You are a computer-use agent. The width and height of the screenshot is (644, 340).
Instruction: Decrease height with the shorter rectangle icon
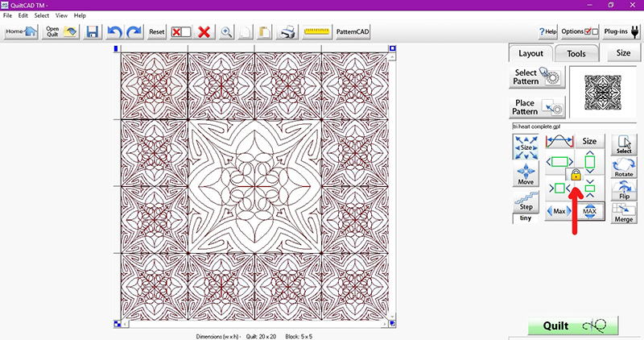pos(590,189)
